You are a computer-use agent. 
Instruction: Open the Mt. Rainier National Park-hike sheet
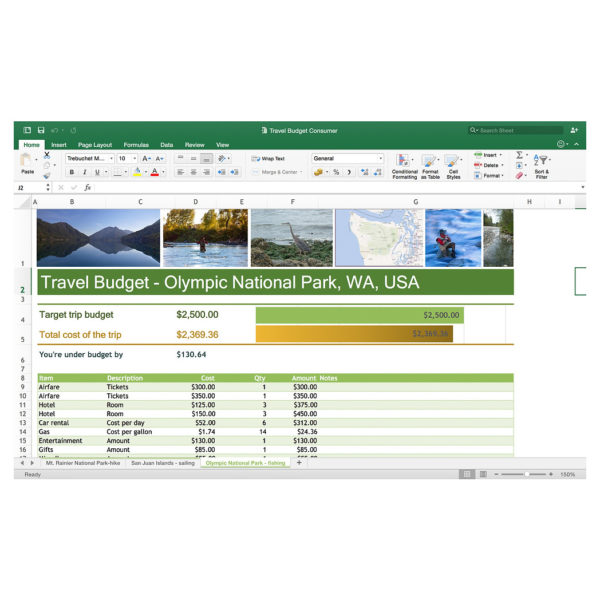pos(83,463)
